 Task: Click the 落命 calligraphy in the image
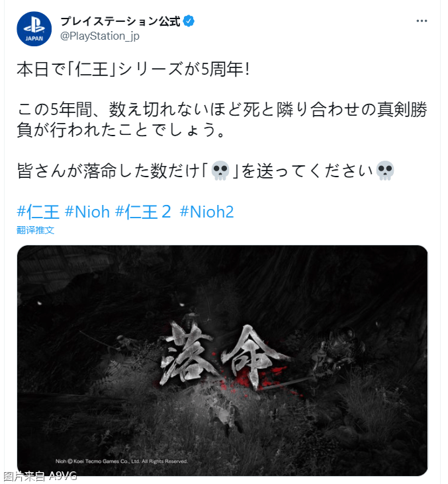point(222,356)
